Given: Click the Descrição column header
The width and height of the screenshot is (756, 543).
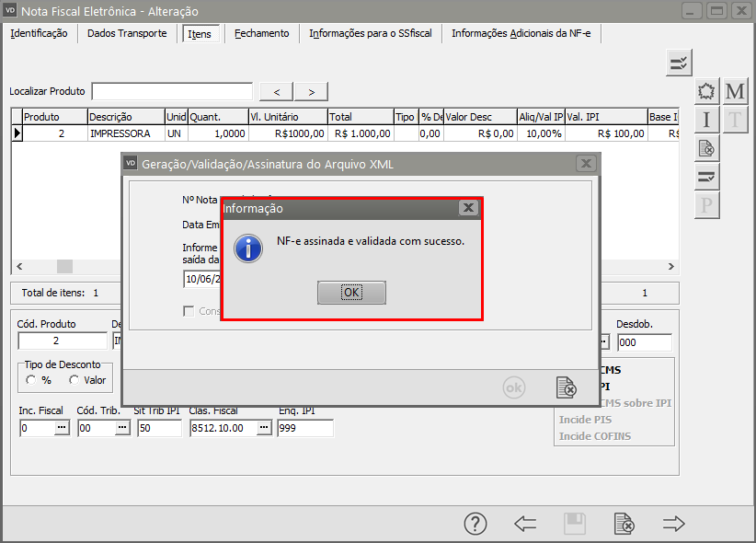Looking at the screenshot, I should tap(126, 117).
